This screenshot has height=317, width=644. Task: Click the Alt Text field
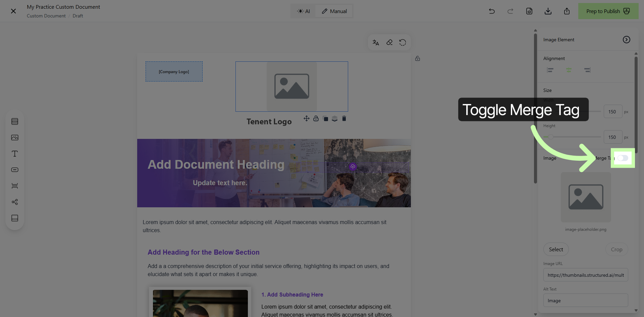tap(586, 301)
